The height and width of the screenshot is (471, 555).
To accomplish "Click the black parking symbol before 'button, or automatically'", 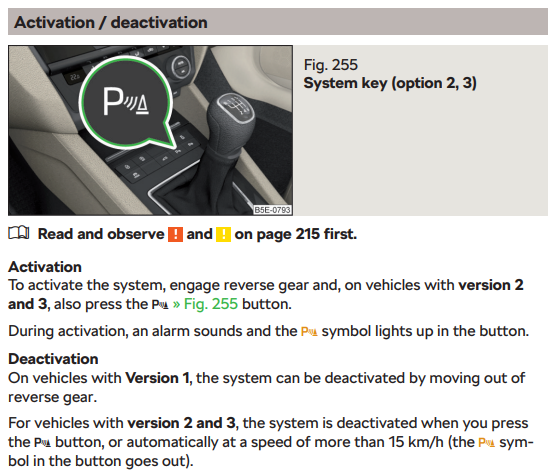I will point(42,443).
